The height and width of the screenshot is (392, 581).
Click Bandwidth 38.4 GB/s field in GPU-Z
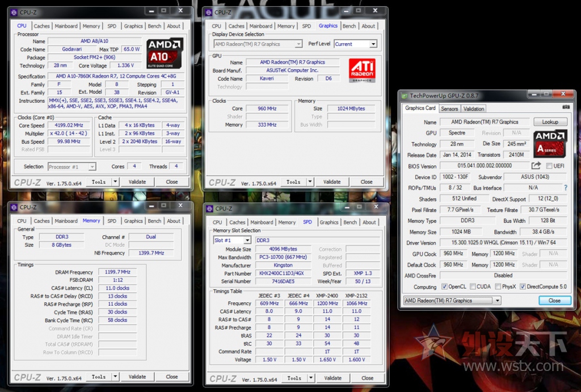click(x=543, y=232)
